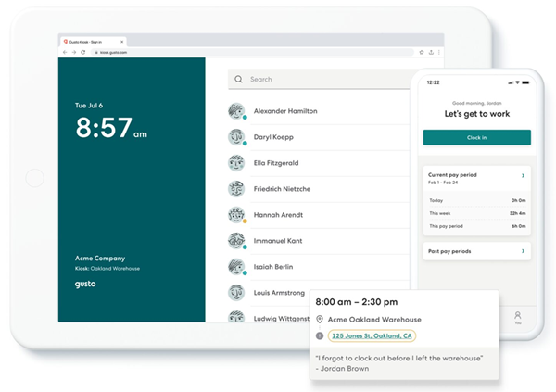Click the Search employees field
This screenshot has height=392, width=556.
tap(319, 79)
